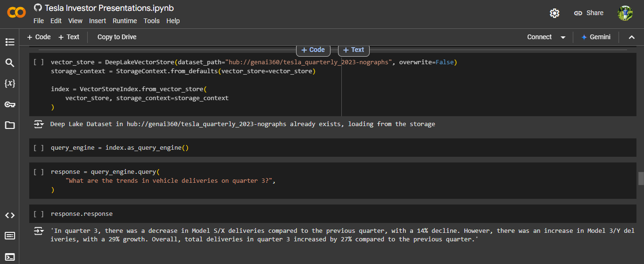644x264 pixels.
Task: Open the Tools menu
Action: click(x=152, y=21)
